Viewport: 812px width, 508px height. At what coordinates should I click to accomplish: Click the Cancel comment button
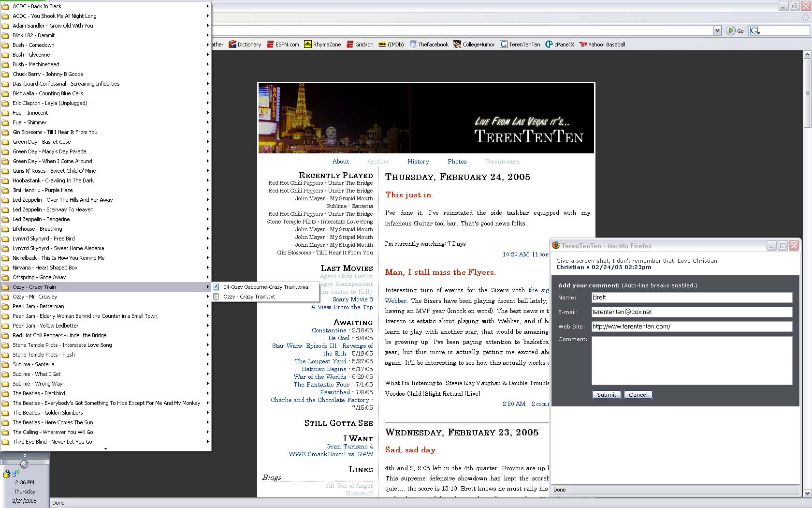click(638, 395)
